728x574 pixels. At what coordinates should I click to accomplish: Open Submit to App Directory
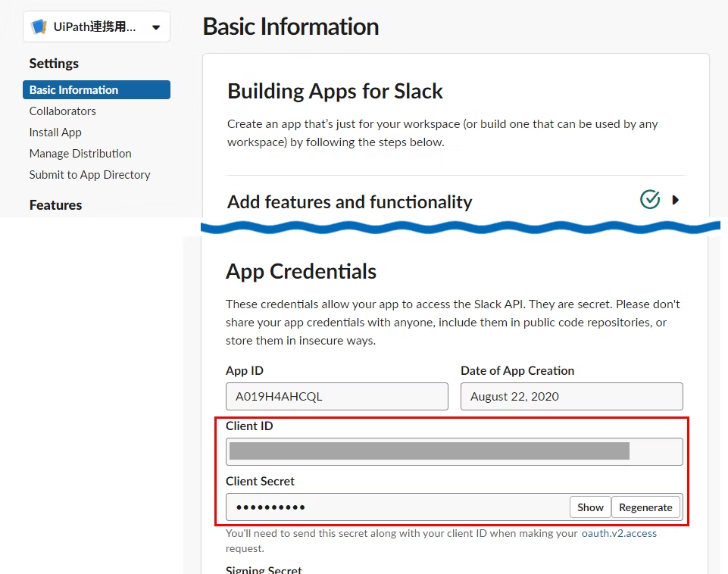click(x=89, y=175)
